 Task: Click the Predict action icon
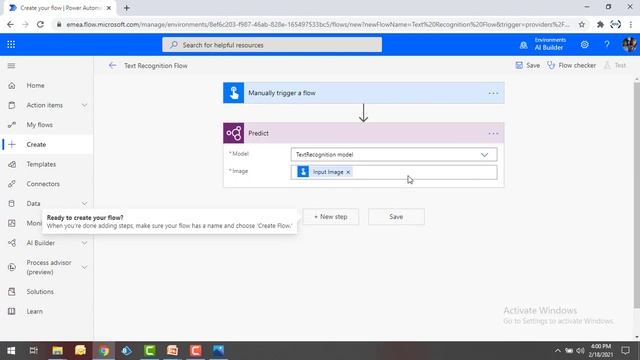pos(233,133)
